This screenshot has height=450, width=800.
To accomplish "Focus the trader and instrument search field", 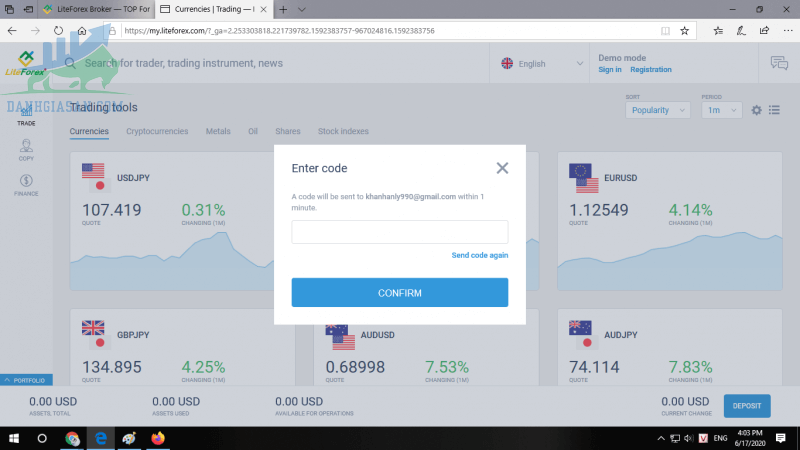I will 184,63.
